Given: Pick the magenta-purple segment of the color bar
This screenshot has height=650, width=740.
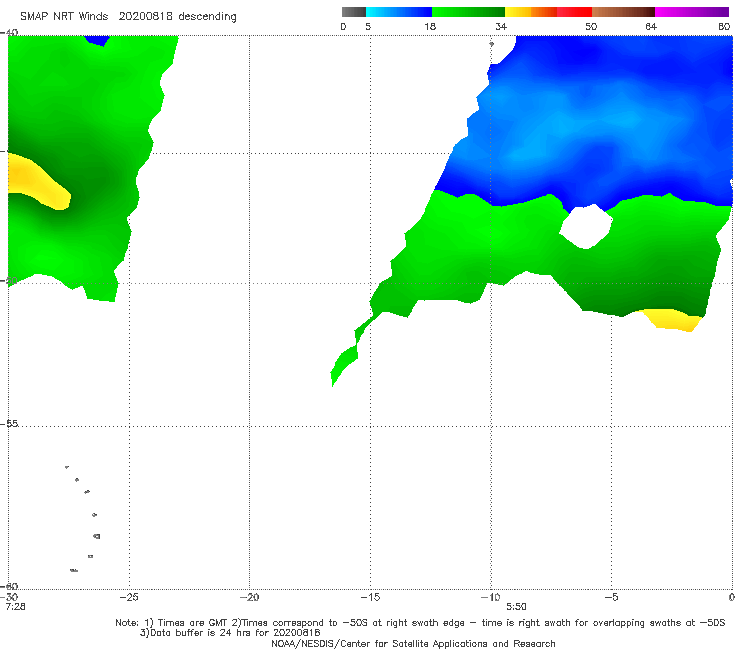Looking at the screenshot, I should click(x=692, y=12).
